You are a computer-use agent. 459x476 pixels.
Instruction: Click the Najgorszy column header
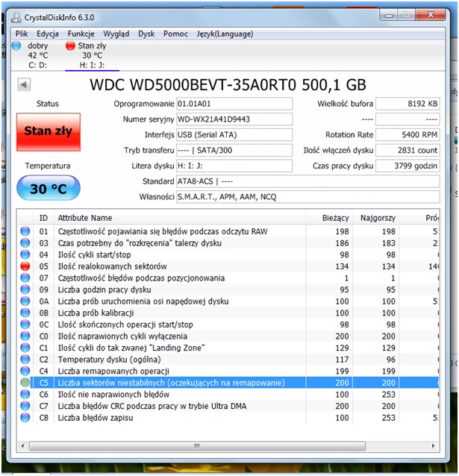[376, 218]
